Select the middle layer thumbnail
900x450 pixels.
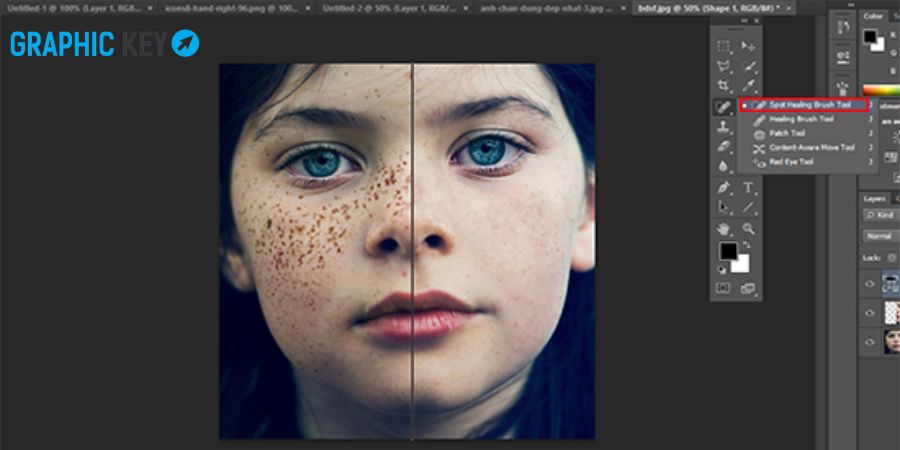click(892, 313)
